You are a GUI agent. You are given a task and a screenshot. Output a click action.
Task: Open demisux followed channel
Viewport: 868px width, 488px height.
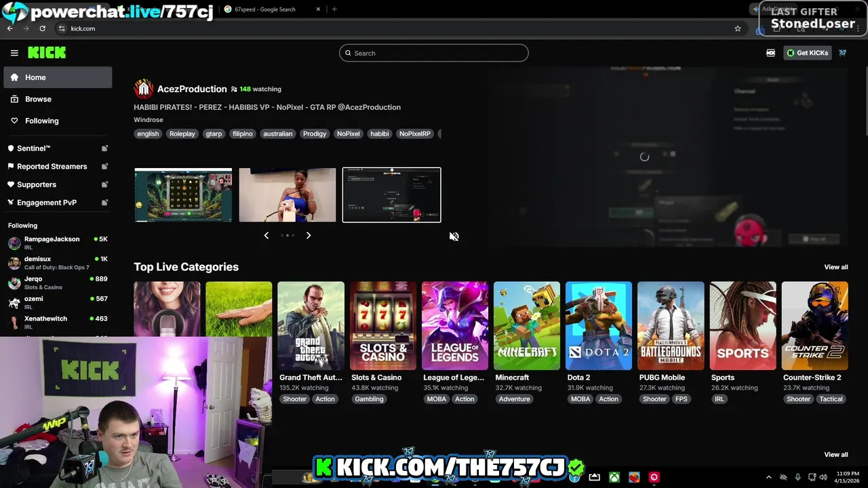tap(58, 263)
